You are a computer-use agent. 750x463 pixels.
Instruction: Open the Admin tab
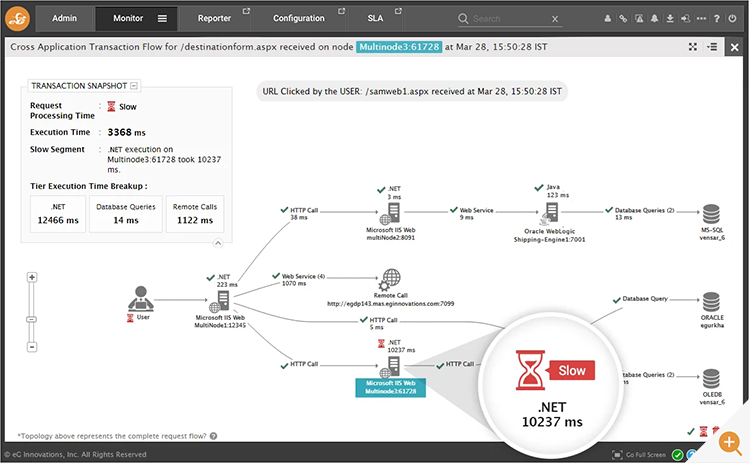point(65,18)
